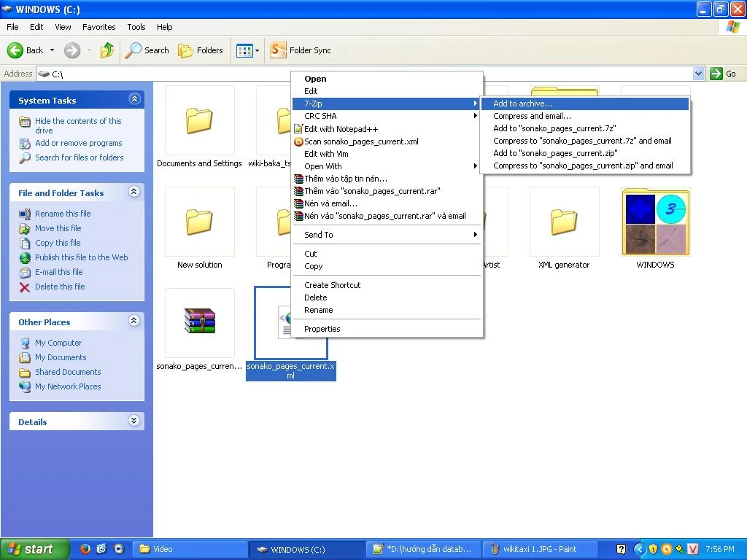Click the red X Delete this file icon

25,287
